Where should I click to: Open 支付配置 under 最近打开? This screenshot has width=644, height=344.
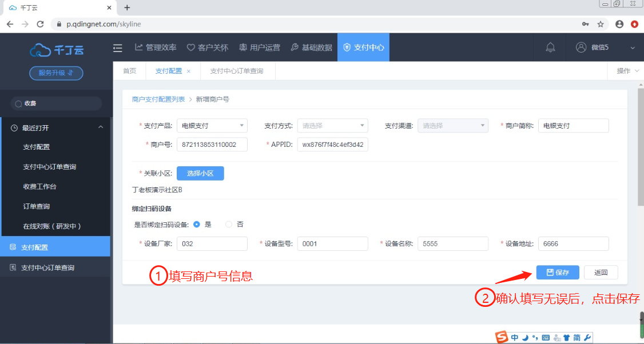pyautogui.click(x=36, y=147)
